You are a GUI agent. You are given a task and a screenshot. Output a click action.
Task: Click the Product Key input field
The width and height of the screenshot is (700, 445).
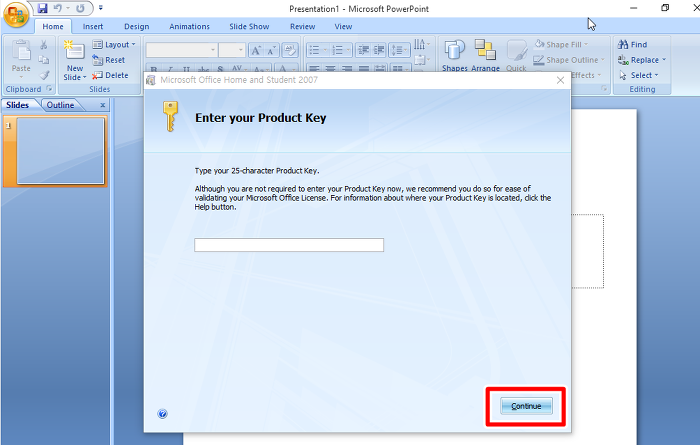point(289,245)
